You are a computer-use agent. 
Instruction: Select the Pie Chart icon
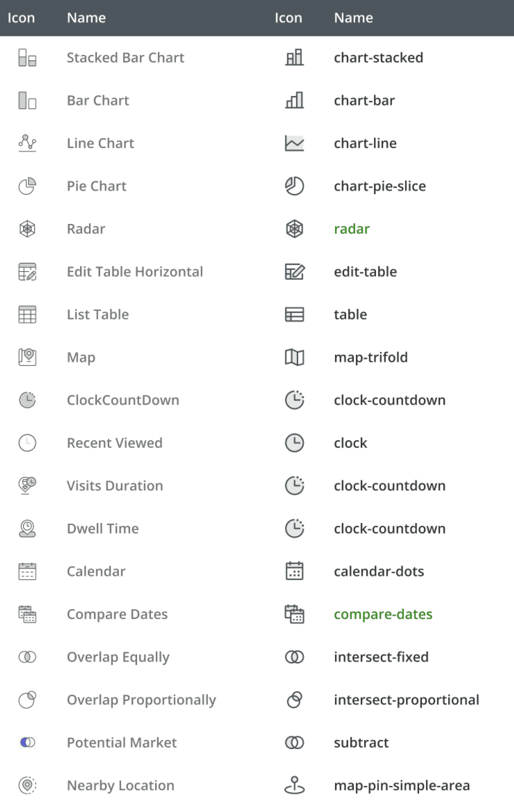(27, 186)
